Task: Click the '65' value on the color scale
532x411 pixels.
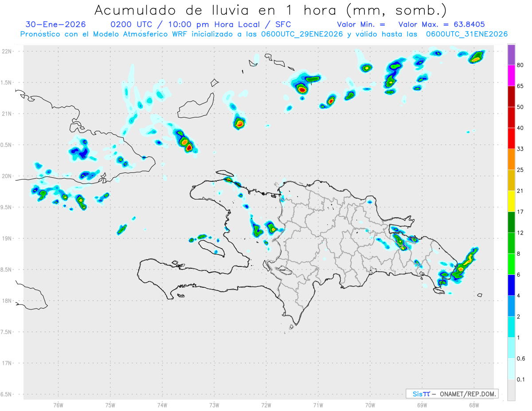Action: click(x=520, y=86)
